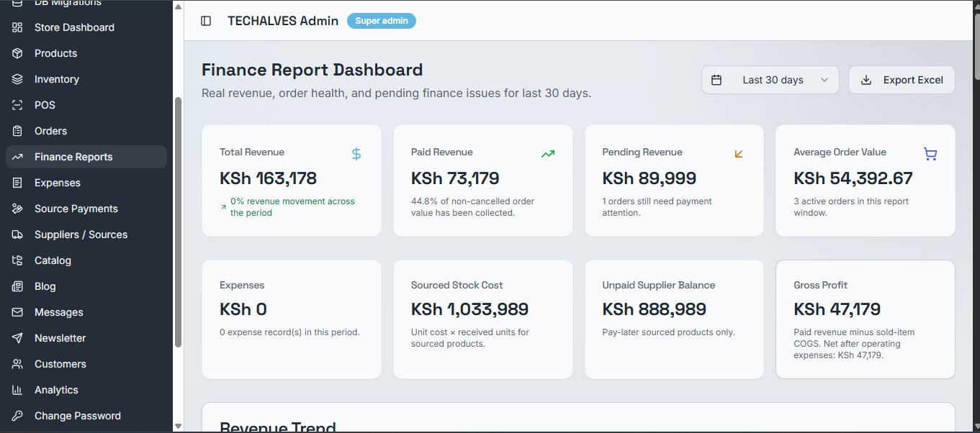Click the Orders clipboard icon
Screen dimensions: 980x433
click(18, 131)
